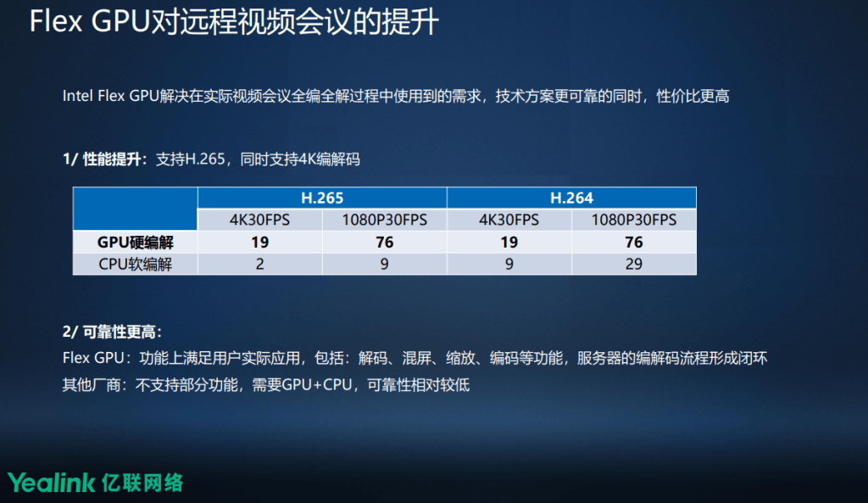This screenshot has width=868, height=503.
Task: Click the 4K30FPS column under H.265
Action: pyautogui.click(x=259, y=219)
